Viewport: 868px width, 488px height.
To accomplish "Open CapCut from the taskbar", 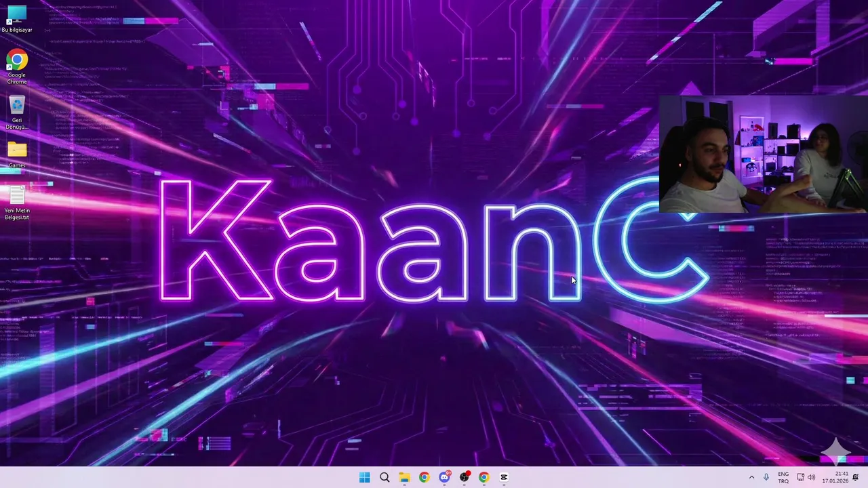I will coord(504,477).
